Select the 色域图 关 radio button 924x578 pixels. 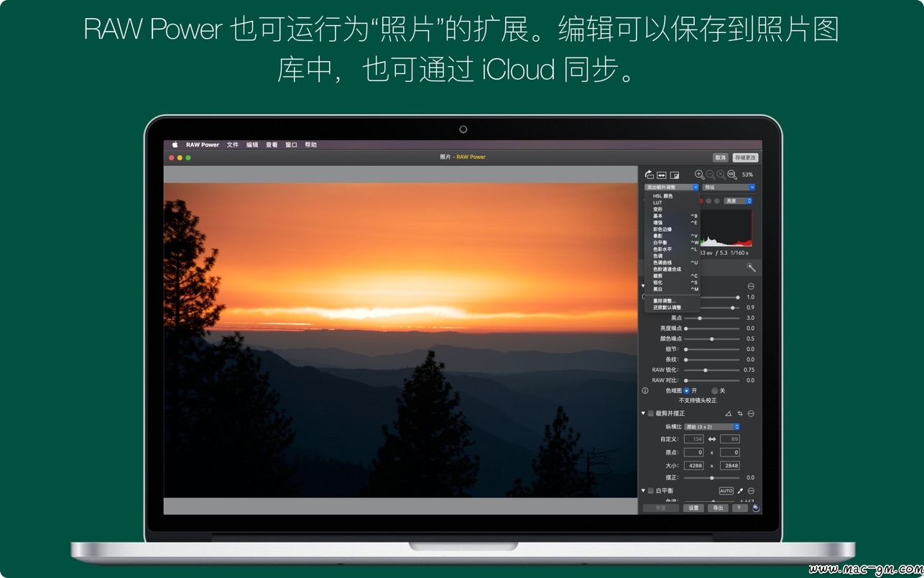point(715,390)
